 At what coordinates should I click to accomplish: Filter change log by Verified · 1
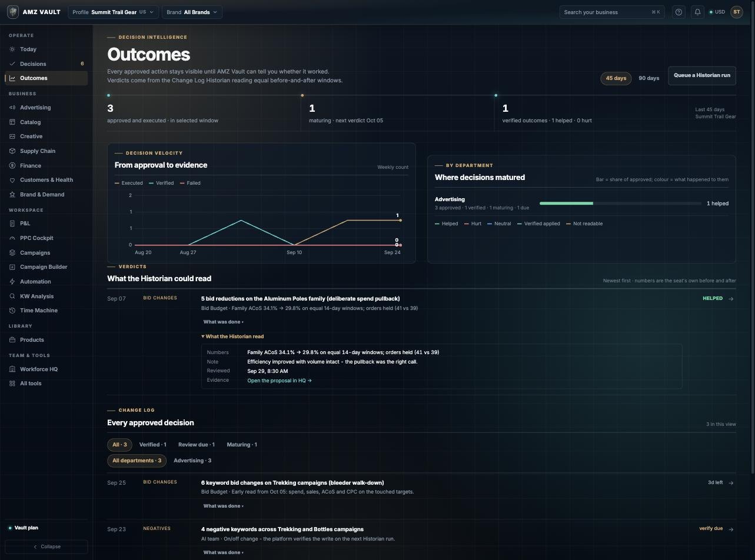click(152, 445)
